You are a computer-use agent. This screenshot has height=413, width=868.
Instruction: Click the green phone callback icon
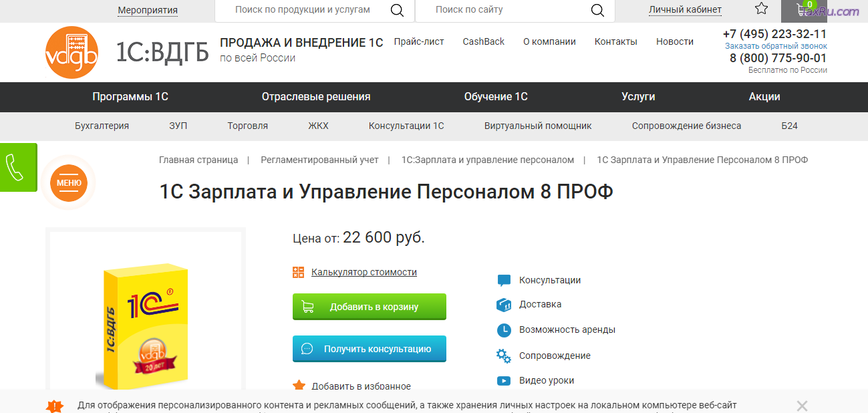pyautogui.click(x=15, y=167)
